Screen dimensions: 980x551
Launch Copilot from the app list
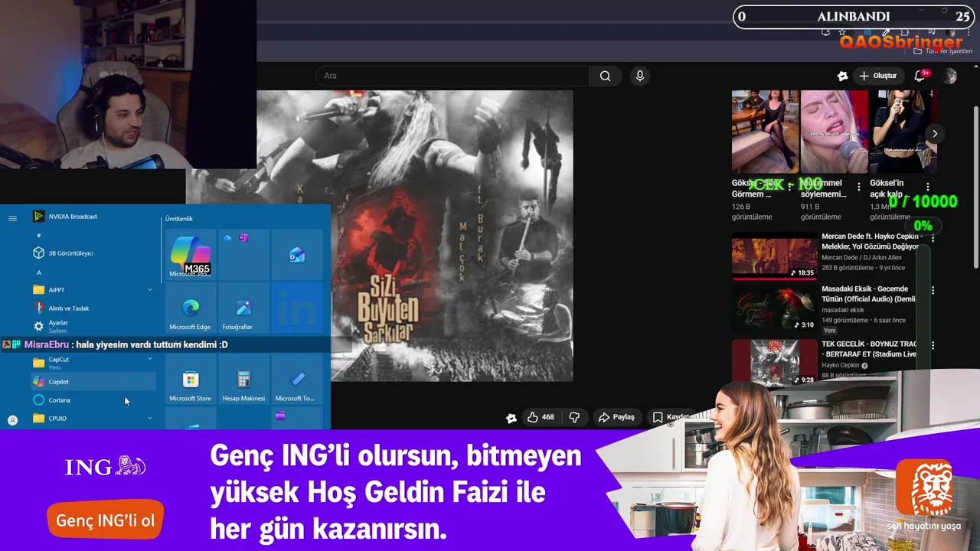[92, 381]
